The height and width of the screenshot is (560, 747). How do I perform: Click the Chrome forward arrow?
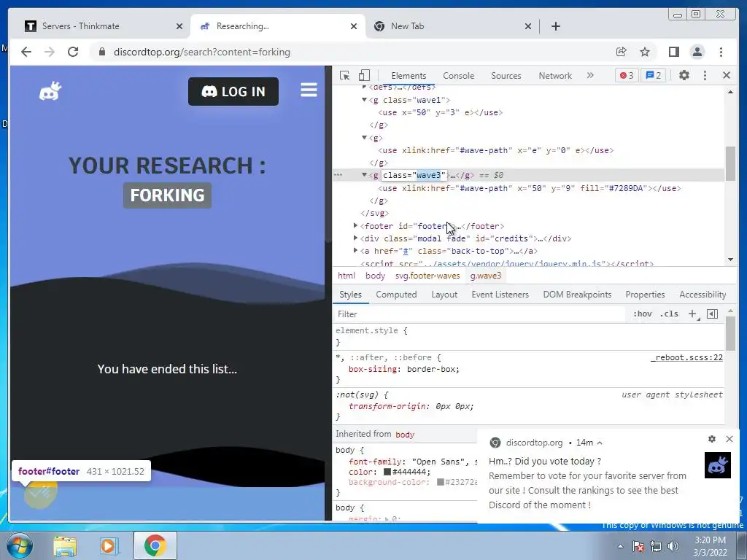click(49, 52)
